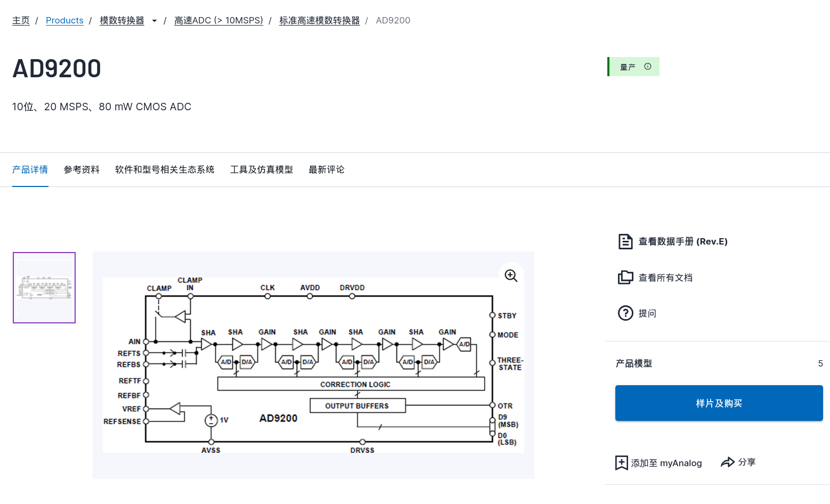Click the info icon beside 量产 status

pos(648,67)
